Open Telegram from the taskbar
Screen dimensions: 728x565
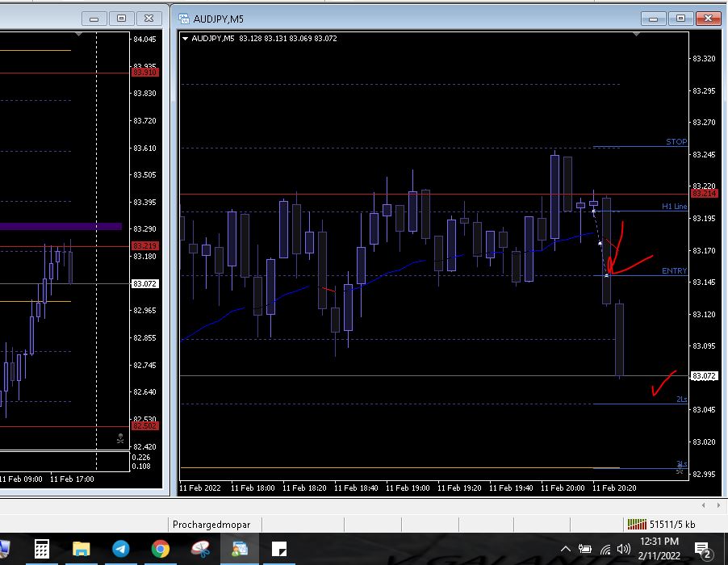tap(121, 549)
